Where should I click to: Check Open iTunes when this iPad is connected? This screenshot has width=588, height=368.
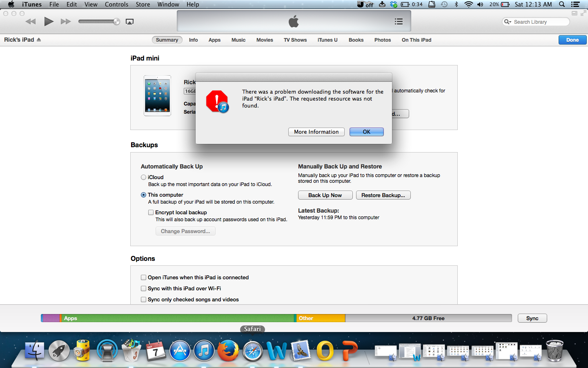point(143,277)
